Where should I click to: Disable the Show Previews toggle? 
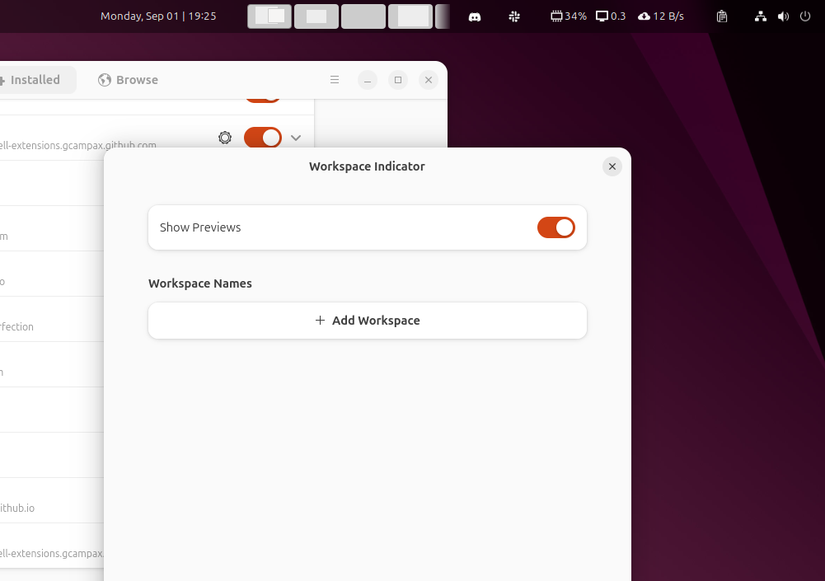click(556, 227)
